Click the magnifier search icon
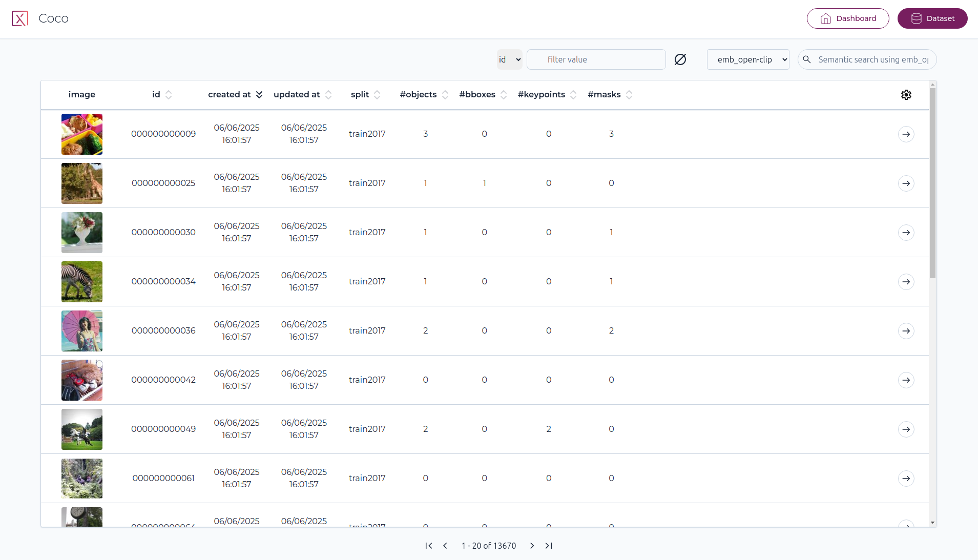 (807, 59)
